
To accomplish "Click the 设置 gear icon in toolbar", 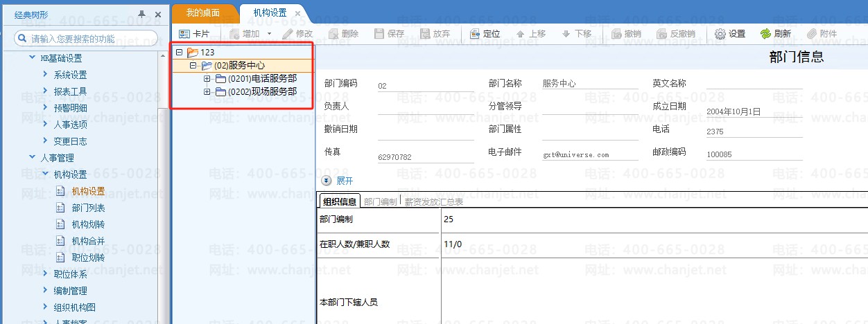I will click(x=720, y=33).
